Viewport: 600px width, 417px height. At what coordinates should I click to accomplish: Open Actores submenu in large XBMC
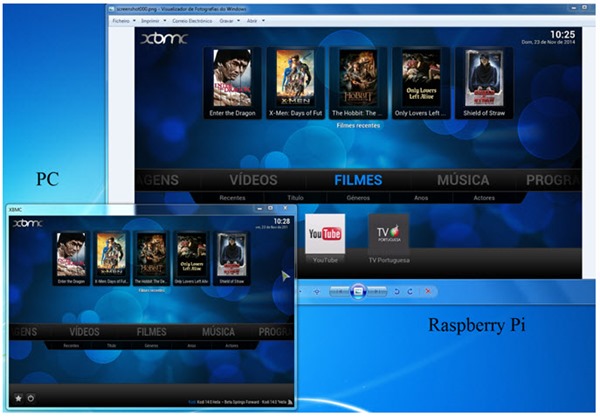pos(484,198)
